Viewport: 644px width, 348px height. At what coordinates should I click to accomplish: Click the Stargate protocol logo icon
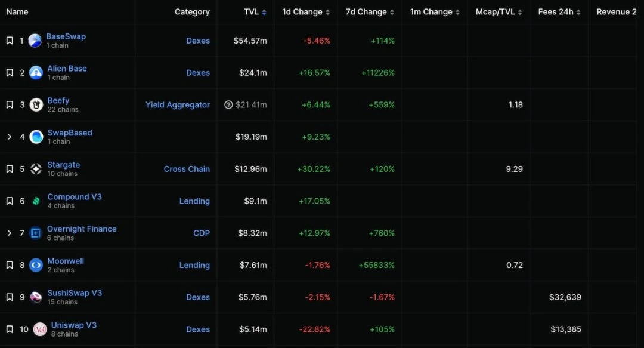point(36,169)
